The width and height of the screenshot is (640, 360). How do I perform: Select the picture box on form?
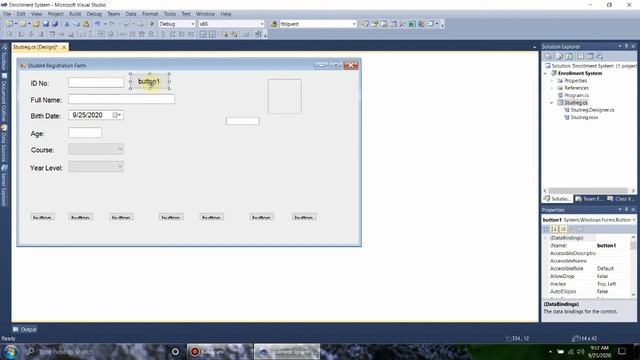click(285, 96)
